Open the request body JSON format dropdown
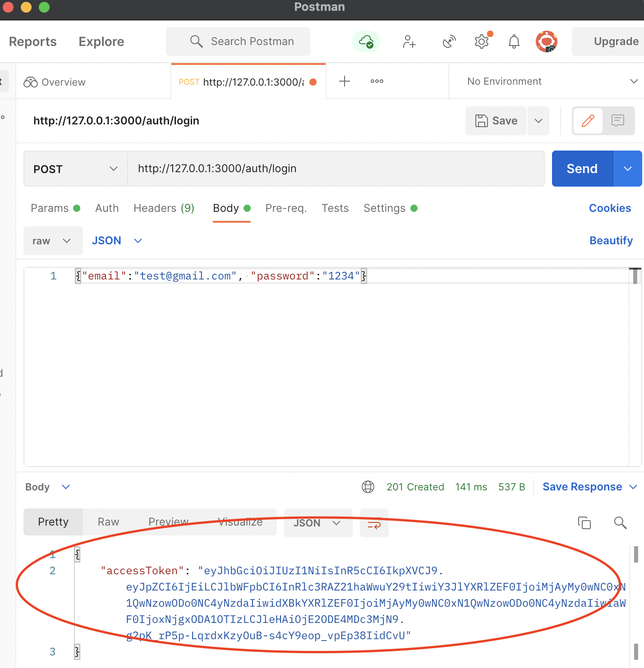 (x=117, y=241)
